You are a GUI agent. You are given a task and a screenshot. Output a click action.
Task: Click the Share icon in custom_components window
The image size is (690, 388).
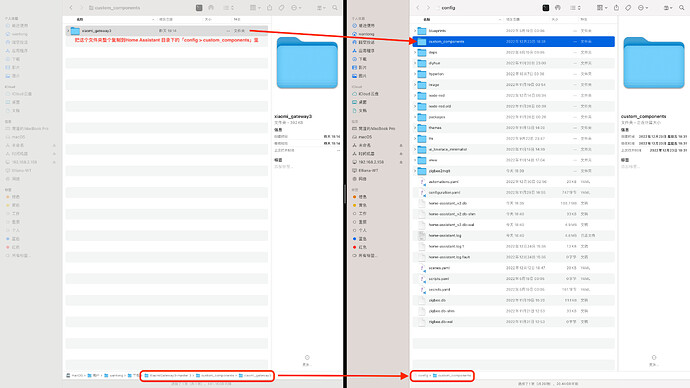[269, 8]
